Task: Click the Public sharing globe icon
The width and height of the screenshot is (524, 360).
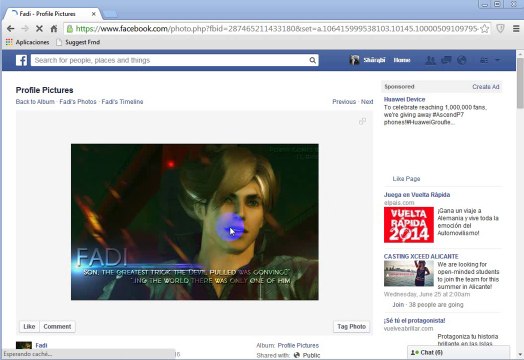Action: (x=297, y=355)
